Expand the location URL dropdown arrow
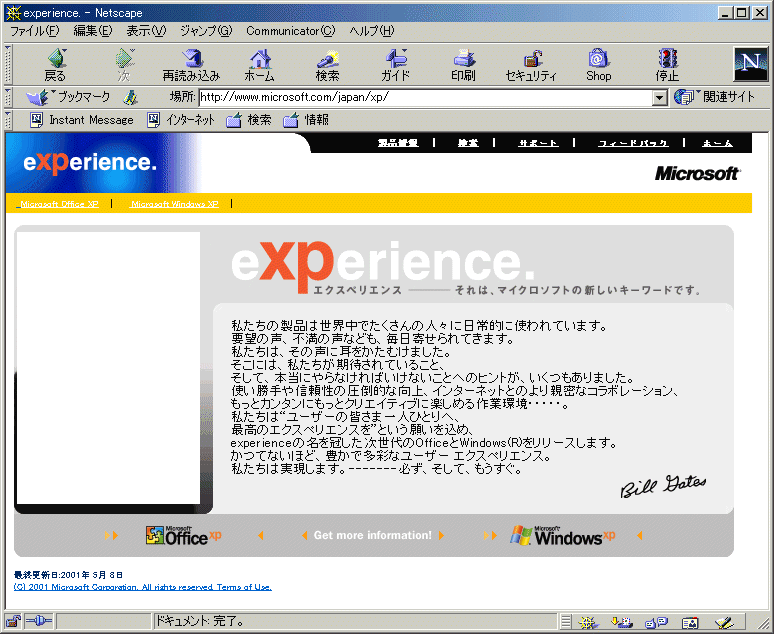Viewport: 774px width, 634px height. [x=659, y=98]
